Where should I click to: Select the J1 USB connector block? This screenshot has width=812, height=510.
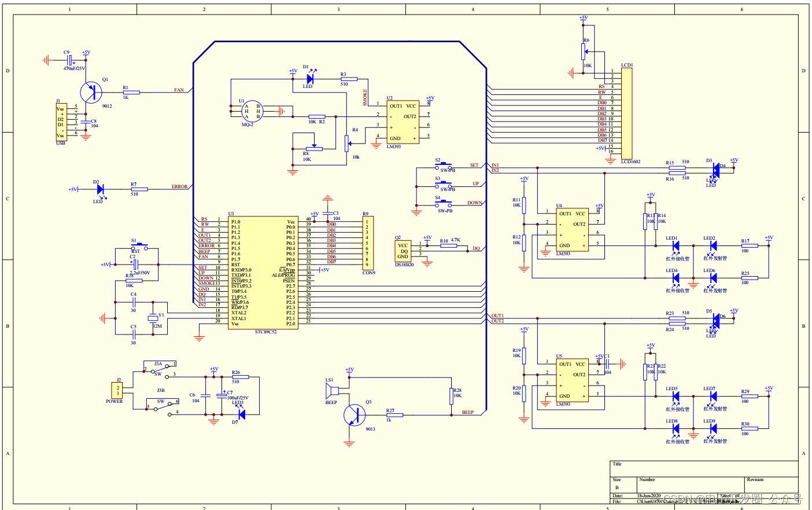click(61, 122)
